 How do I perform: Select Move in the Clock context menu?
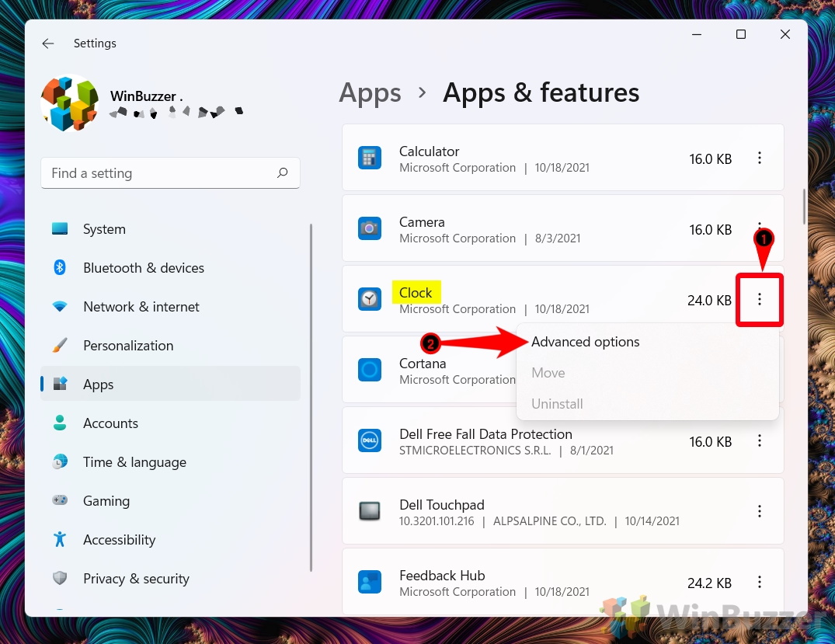pos(548,373)
